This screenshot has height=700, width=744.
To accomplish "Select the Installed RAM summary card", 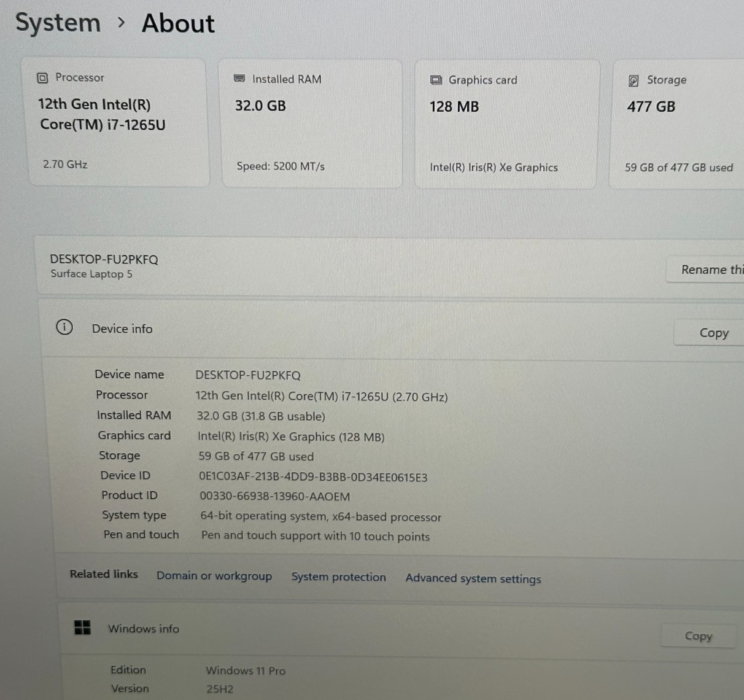I will tap(311, 123).
